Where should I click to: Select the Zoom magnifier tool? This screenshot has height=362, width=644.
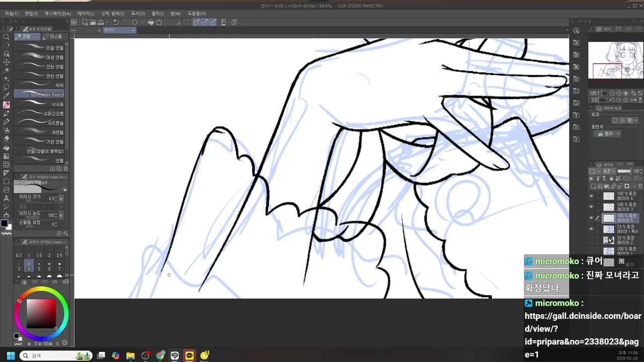pos(7,37)
